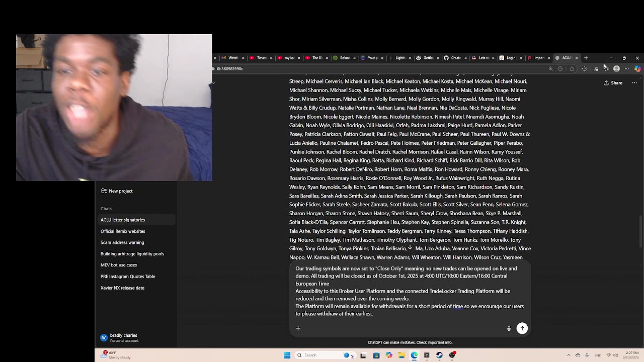Open the browser extensions icon
Image resolution: width=644 pixels, height=362 pixels.
(584, 69)
